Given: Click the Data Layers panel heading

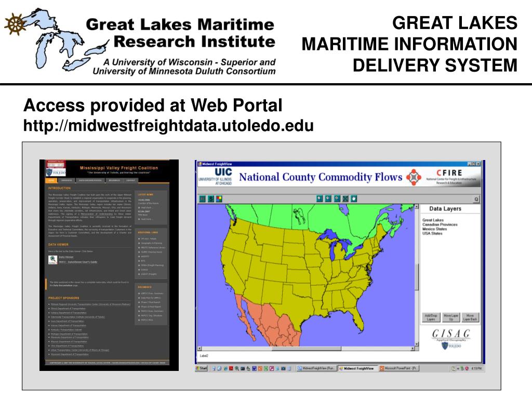Looking at the screenshot, I should click(x=445, y=209).
